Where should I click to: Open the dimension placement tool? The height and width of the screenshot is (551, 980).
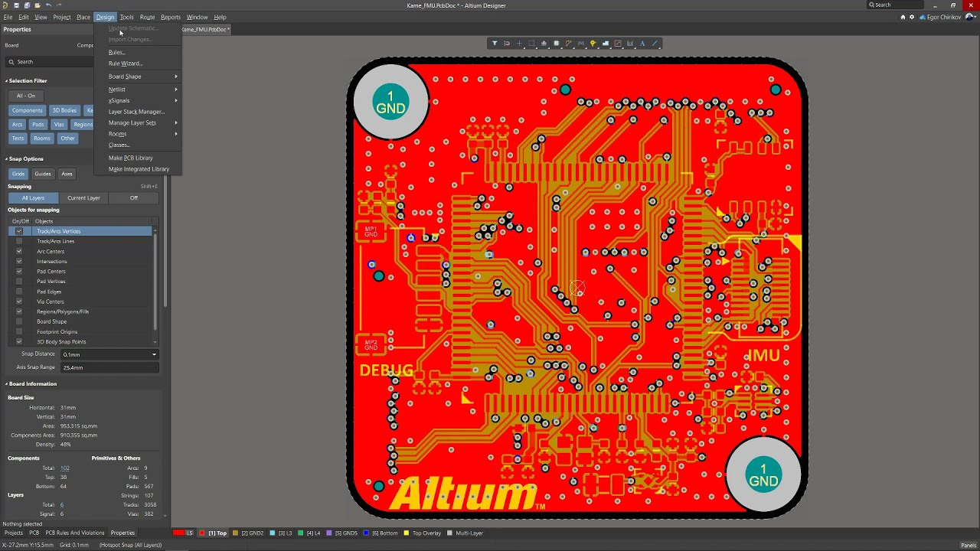[630, 44]
